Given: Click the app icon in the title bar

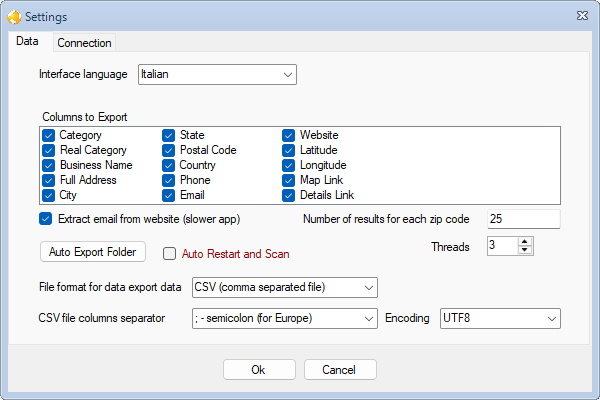Looking at the screenshot, I should [14, 17].
